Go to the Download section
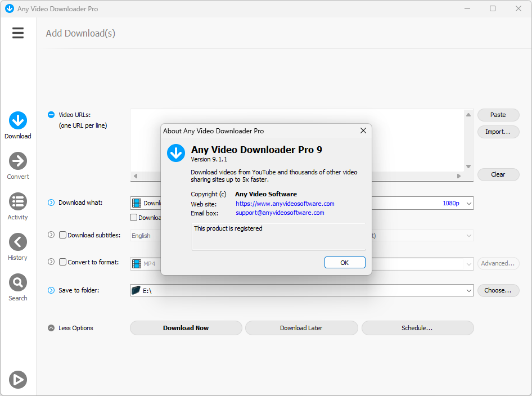The image size is (532, 396). click(18, 125)
